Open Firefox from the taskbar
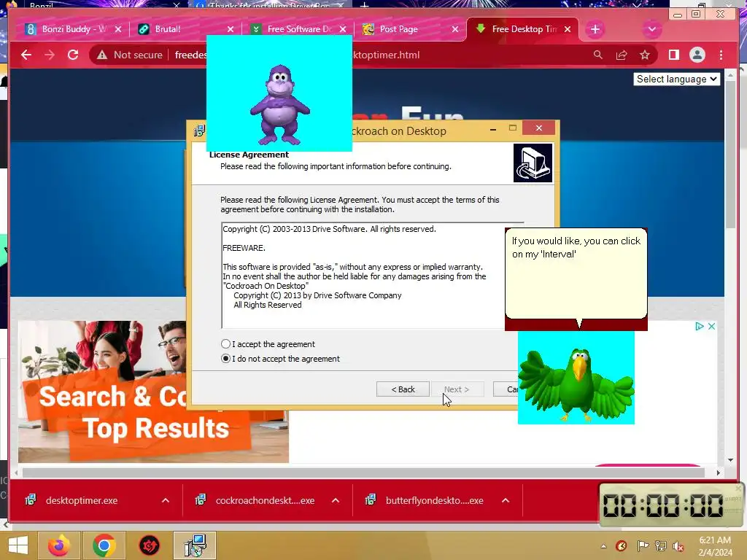Screen dimensions: 747x560 58,545
